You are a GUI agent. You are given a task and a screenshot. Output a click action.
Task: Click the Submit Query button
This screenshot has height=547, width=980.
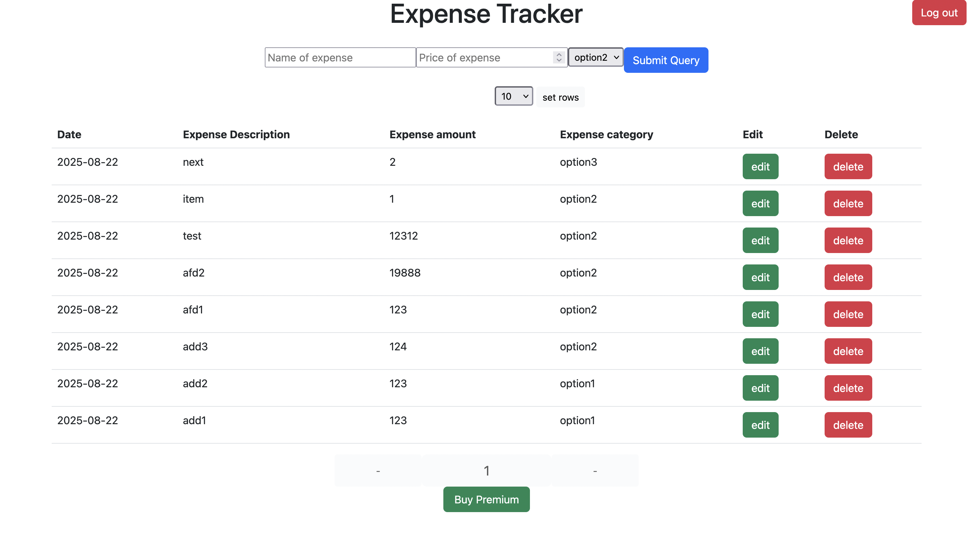coord(666,60)
